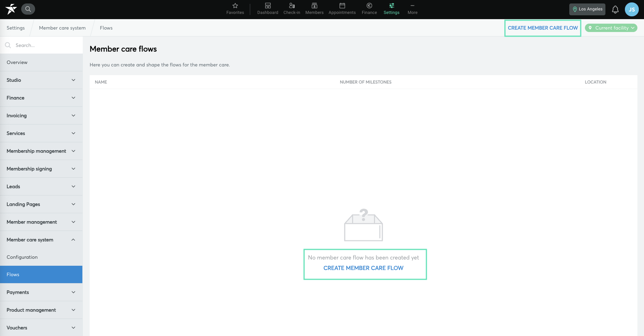Image resolution: width=644 pixels, height=336 pixels.
Task: Click the Settings breadcrumb
Action: pos(16,28)
